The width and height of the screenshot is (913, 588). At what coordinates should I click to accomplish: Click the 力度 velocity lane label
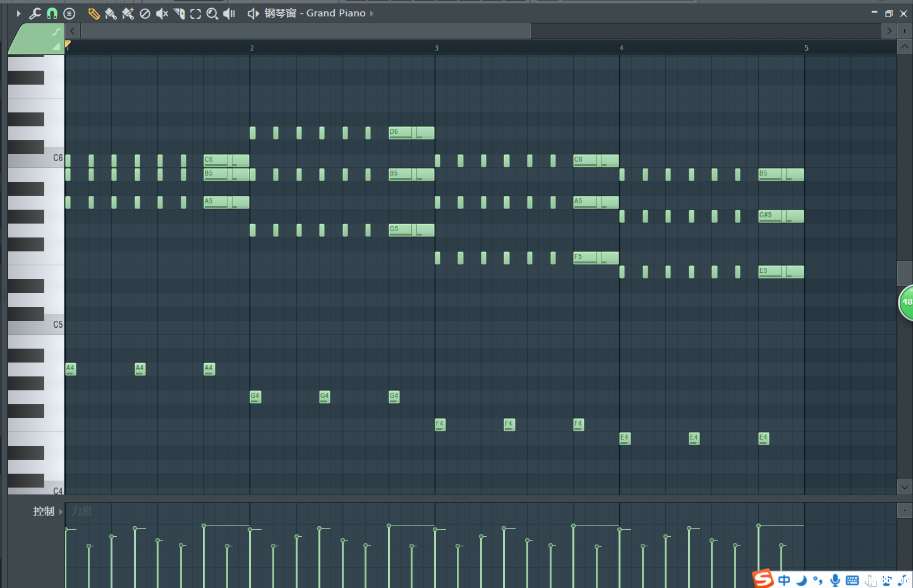point(82,511)
